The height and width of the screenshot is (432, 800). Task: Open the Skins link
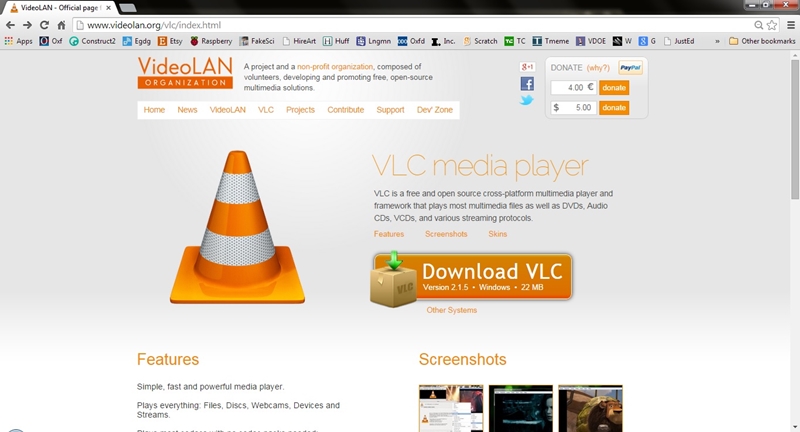tap(497, 234)
